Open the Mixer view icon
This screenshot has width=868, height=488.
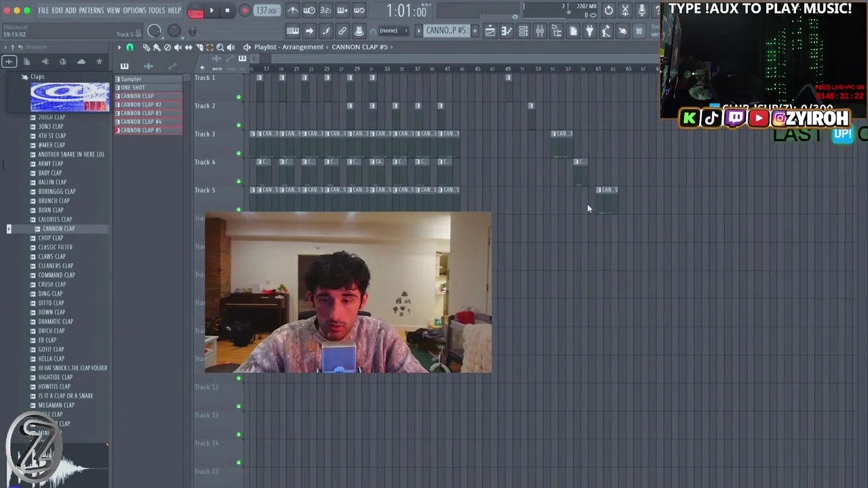point(540,31)
